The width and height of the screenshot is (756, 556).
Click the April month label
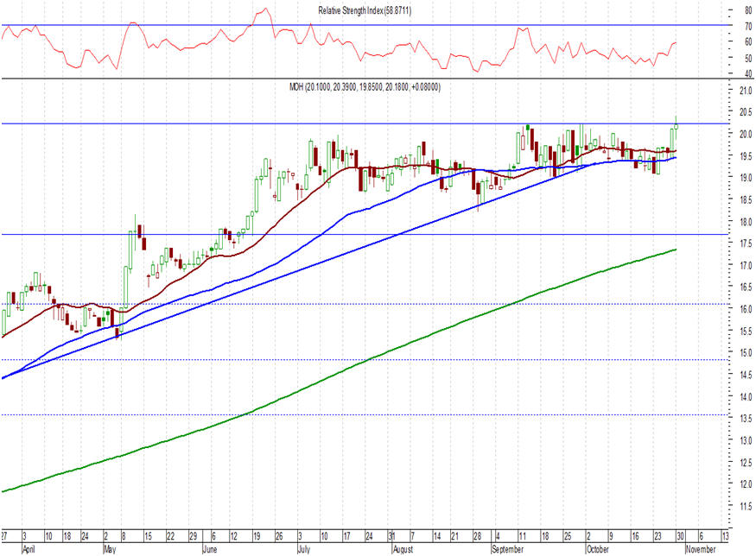point(29,549)
